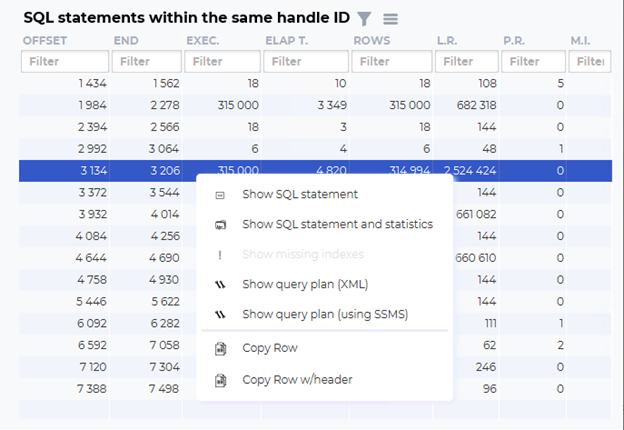Click the funnel filter icon beside the title

coord(364,19)
